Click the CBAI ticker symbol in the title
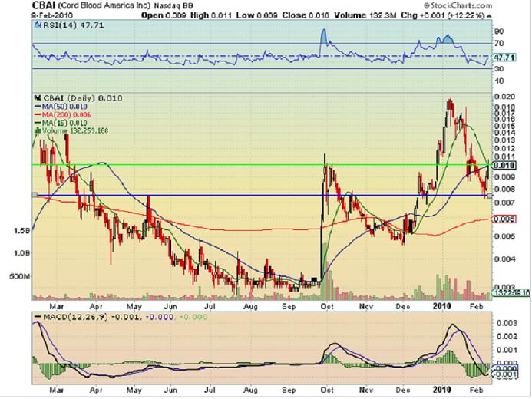Viewport: 532px width, 399px height. click(x=44, y=5)
